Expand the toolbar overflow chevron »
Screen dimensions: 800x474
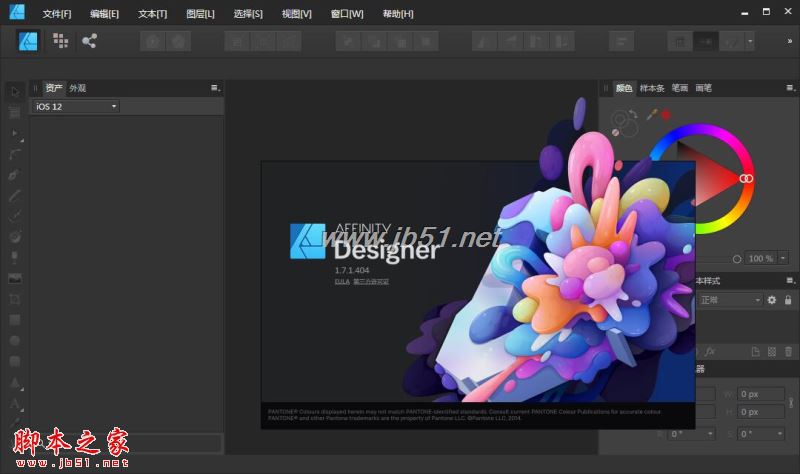pos(790,41)
